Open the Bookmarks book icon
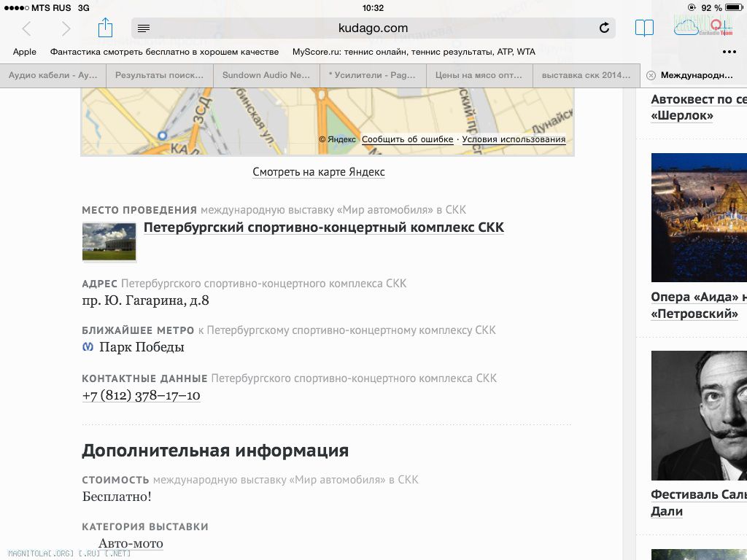 click(x=644, y=28)
